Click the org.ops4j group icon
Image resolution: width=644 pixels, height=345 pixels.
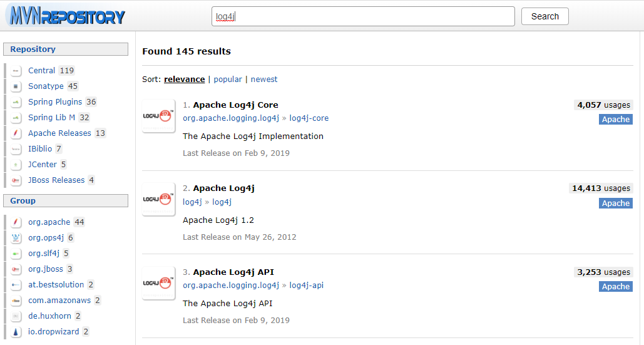(16, 238)
